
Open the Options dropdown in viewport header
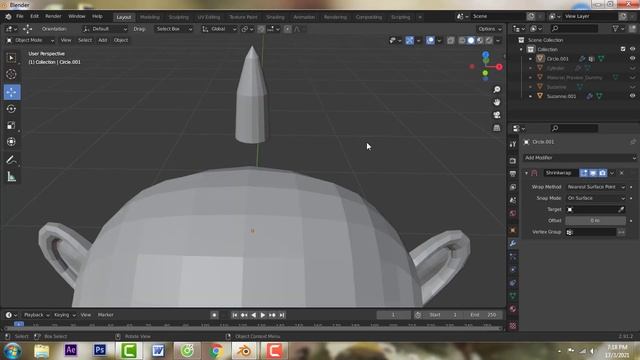[x=490, y=29]
